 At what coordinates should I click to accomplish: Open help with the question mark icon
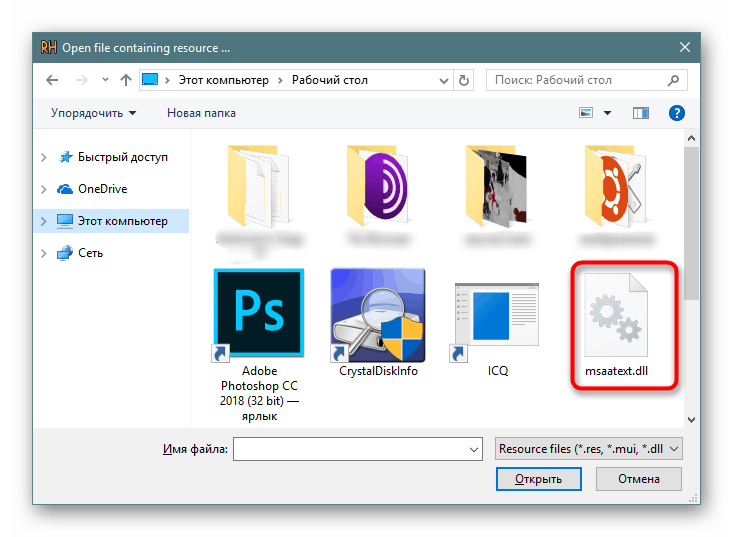point(676,113)
